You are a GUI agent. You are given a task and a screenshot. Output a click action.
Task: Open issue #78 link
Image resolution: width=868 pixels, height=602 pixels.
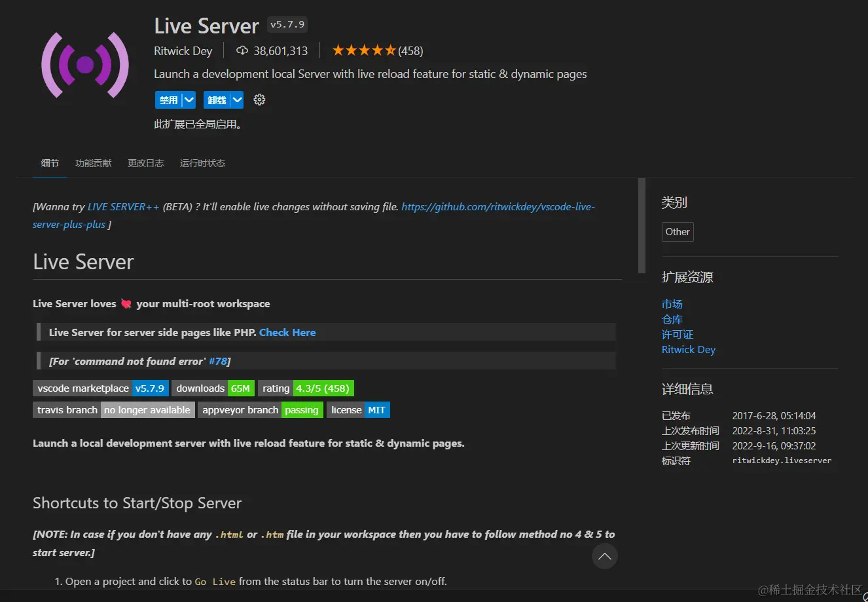[218, 362]
